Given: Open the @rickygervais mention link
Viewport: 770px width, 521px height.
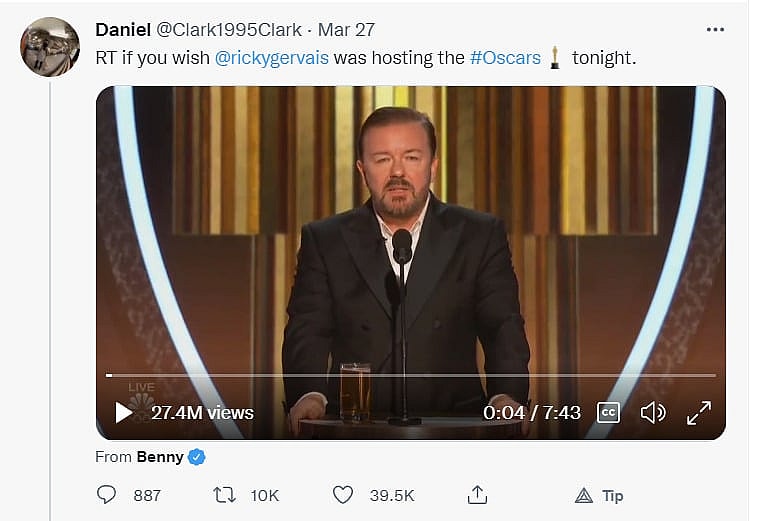Looking at the screenshot, I should click(271, 58).
